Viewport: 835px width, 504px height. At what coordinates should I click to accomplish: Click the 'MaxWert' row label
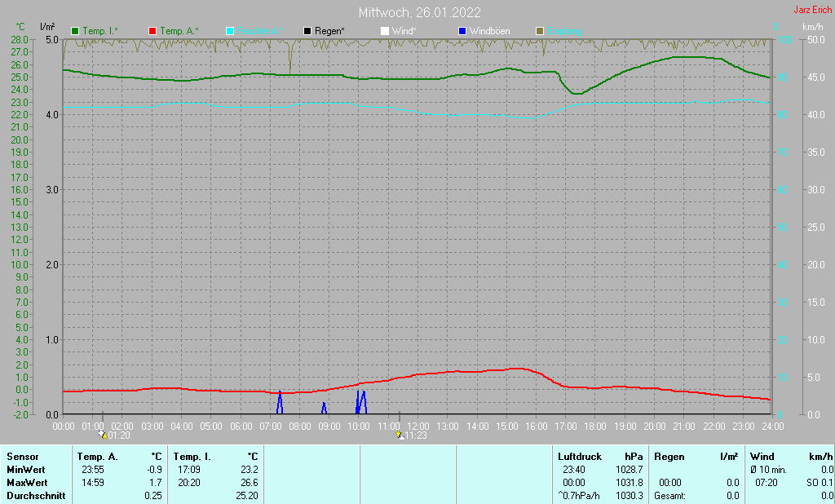tap(27, 483)
